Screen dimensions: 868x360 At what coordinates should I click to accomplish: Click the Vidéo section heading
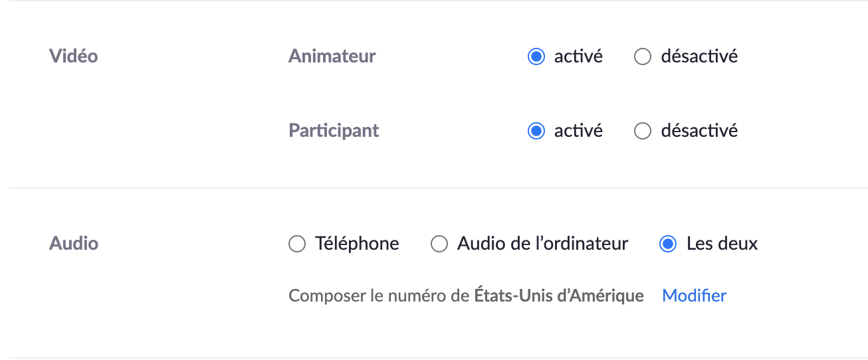pyautogui.click(x=73, y=56)
